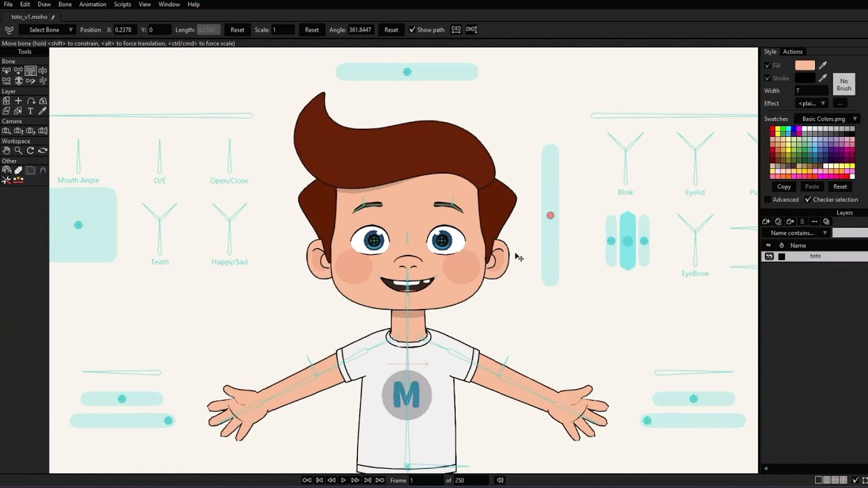Jump to the last frame of the animation

tap(380, 481)
